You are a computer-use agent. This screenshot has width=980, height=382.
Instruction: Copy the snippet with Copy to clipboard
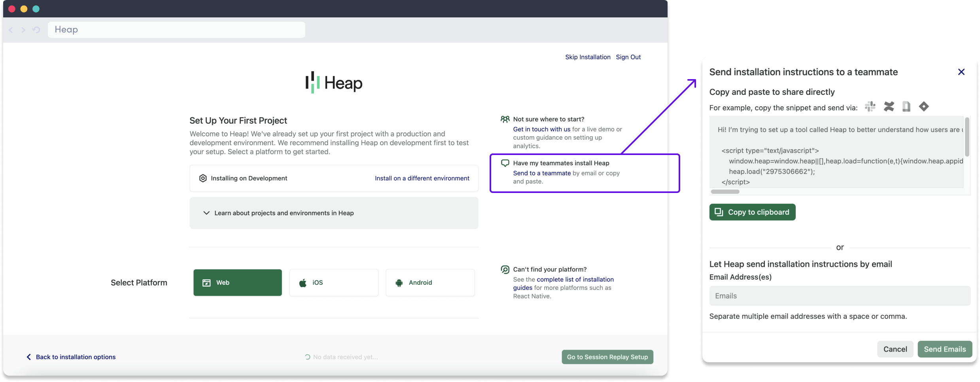pyautogui.click(x=752, y=212)
